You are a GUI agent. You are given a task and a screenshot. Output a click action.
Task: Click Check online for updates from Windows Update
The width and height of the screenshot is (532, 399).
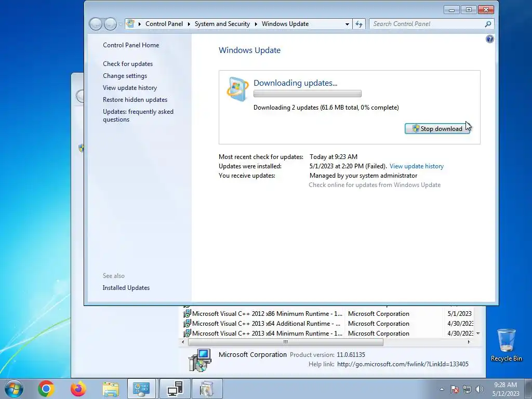(x=375, y=185)
